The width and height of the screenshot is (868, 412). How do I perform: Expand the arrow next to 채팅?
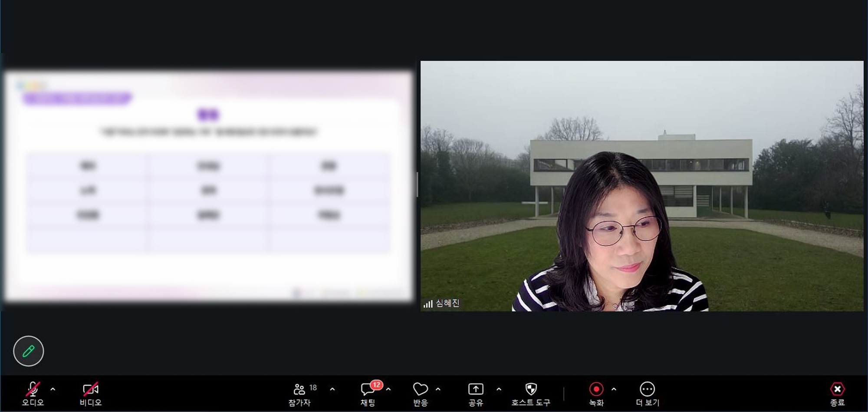(388, 389)
